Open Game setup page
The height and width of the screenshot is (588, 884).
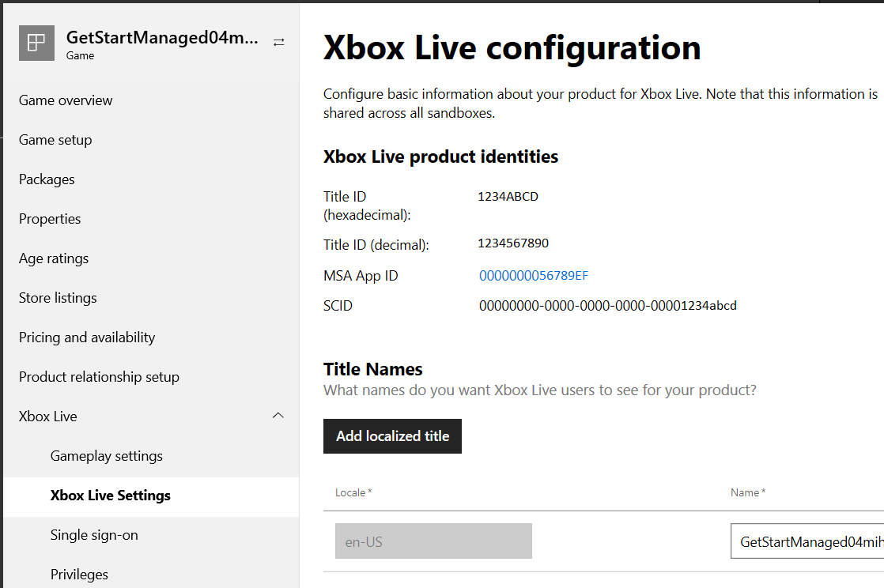pos(55,140)
